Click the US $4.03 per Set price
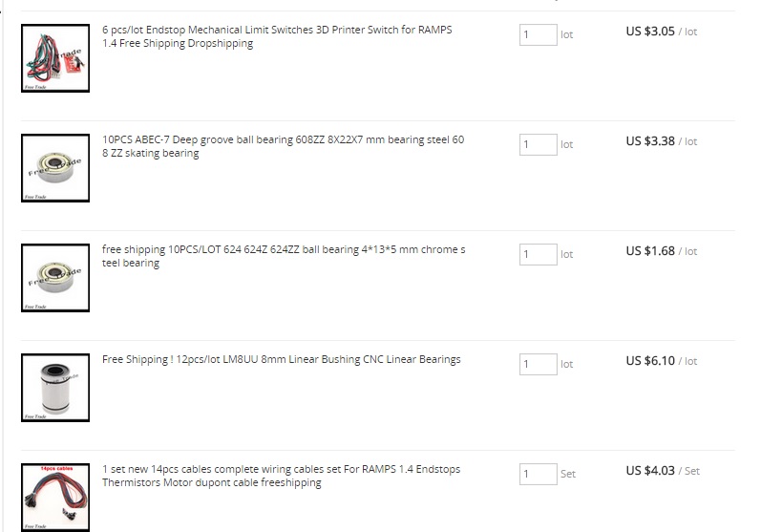 (663, 471)
